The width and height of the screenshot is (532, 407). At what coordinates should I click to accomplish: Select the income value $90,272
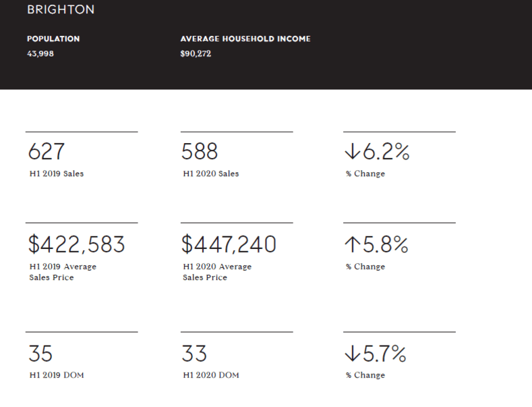point(196,54)
